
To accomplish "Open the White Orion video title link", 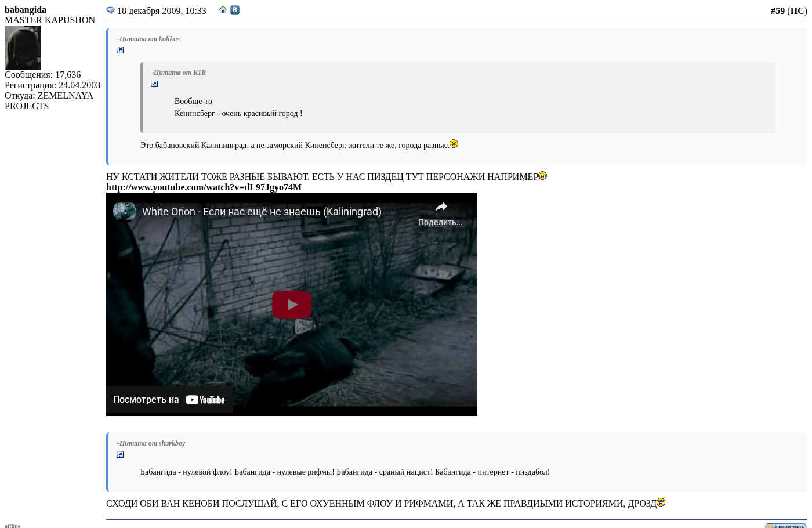I will [x=262, y=212].
